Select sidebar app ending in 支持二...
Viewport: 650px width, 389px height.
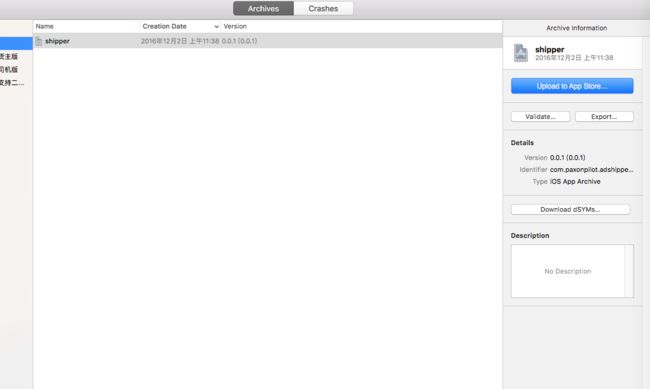(x=12, y=83)
